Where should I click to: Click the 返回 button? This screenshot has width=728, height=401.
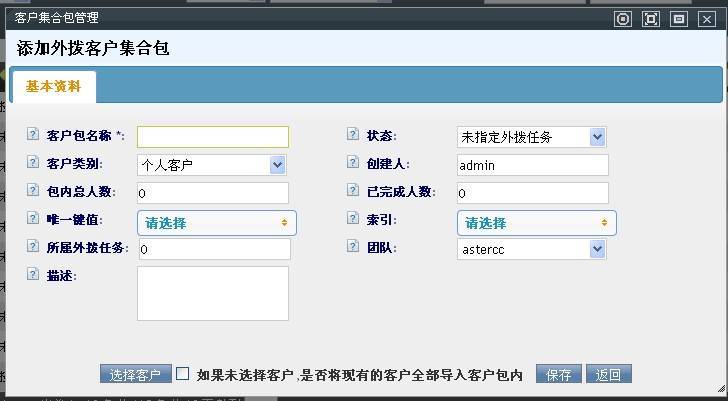[x=608, y=375]
